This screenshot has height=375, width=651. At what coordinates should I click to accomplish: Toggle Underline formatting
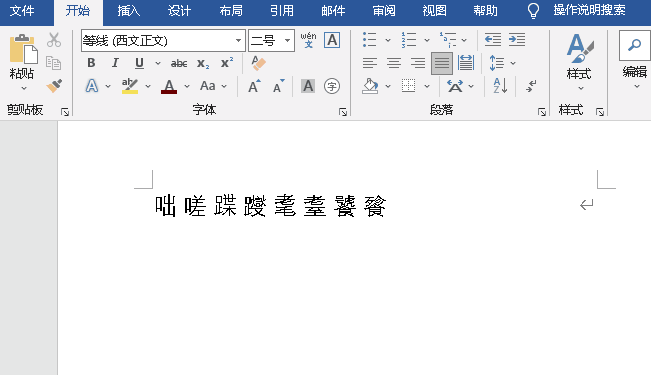click(139, 63)
